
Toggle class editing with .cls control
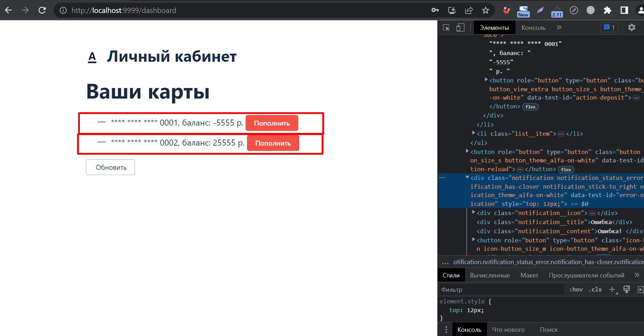[x=595, y=289]
